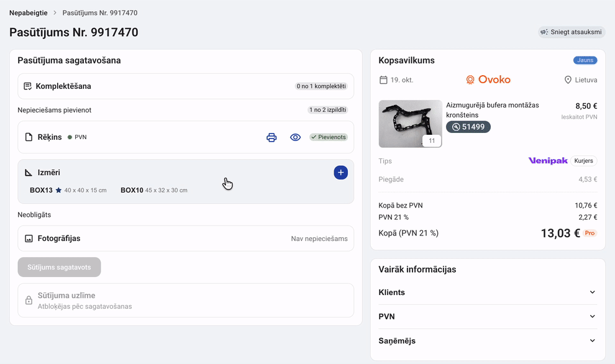
Task: Click the Komplektēšana checklist icon
Action: click(27, 86)
